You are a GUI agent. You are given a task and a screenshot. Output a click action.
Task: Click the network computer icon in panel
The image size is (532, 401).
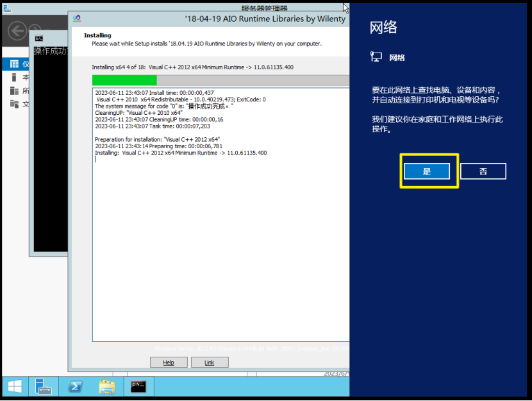376,56
